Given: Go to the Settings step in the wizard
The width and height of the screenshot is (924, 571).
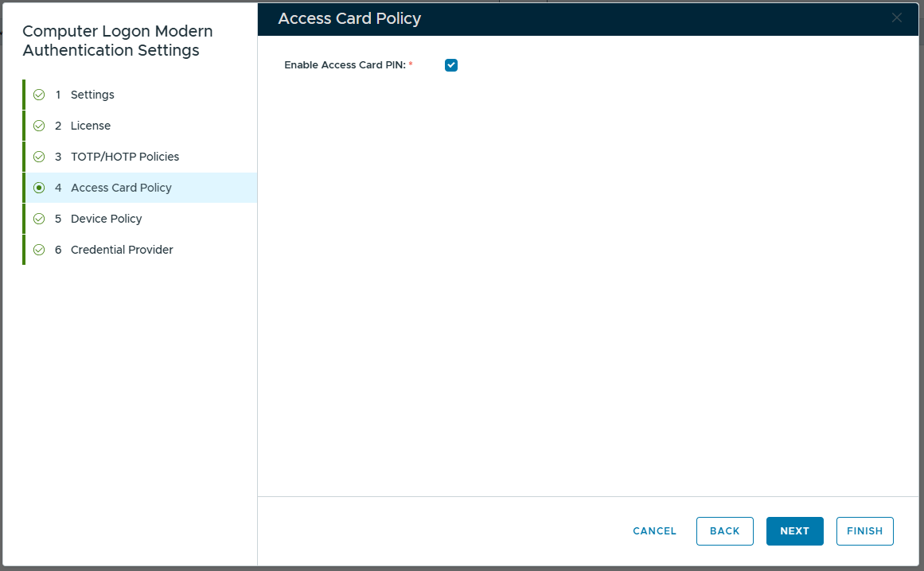Looking at the screenshot, I should click(x=92, y=95).
